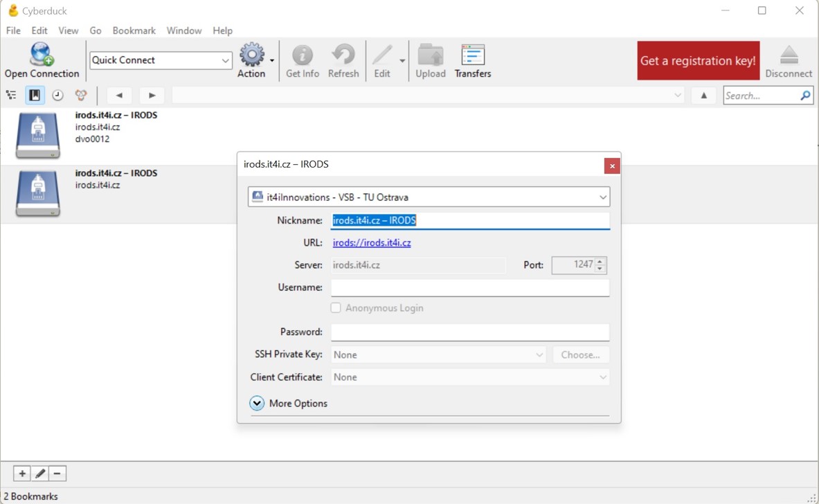The image size is (819, 504).
Task: Open the Transfers window icon
Action: tap(473, 55)
